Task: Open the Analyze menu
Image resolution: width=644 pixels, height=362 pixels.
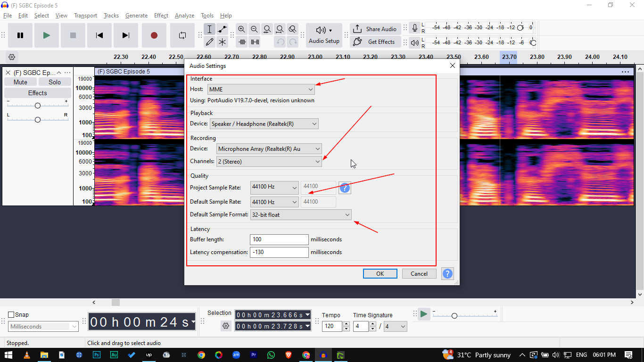Action: pos(184,16)
